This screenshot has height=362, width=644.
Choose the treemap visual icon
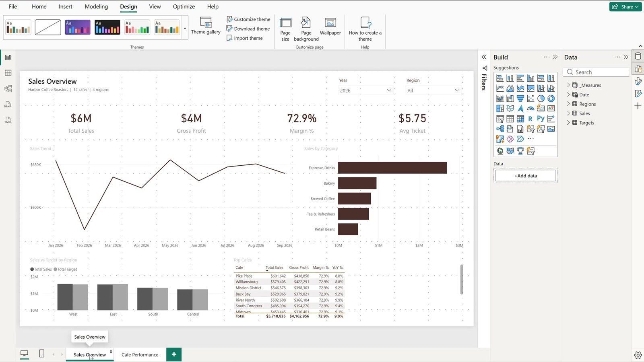(x=500, y=108)
